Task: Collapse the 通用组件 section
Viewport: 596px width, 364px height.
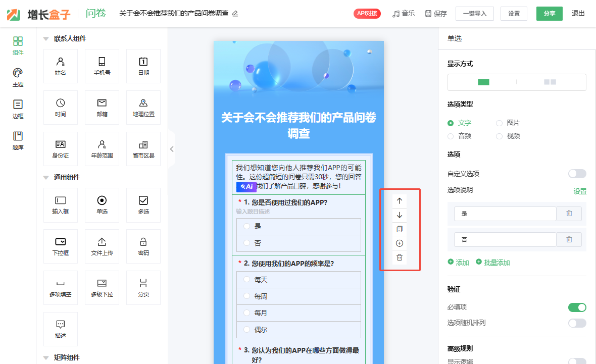Action: pyautogui.click(x=46, y=178)
